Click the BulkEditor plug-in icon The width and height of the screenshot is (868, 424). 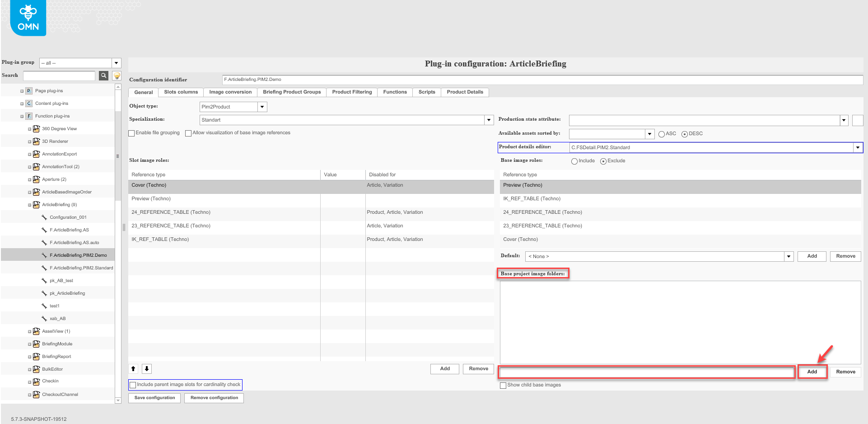click(x=37, y=369)
